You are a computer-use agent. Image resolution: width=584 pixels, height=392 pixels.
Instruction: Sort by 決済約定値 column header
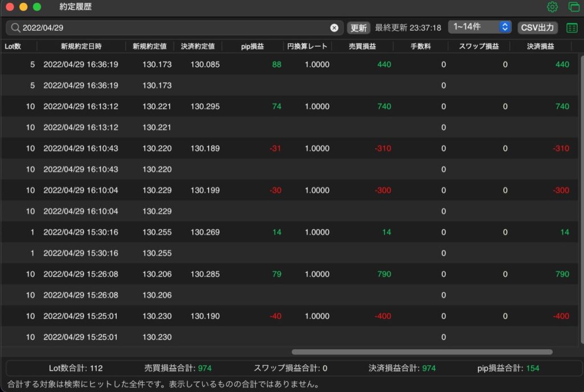(197, 47)
